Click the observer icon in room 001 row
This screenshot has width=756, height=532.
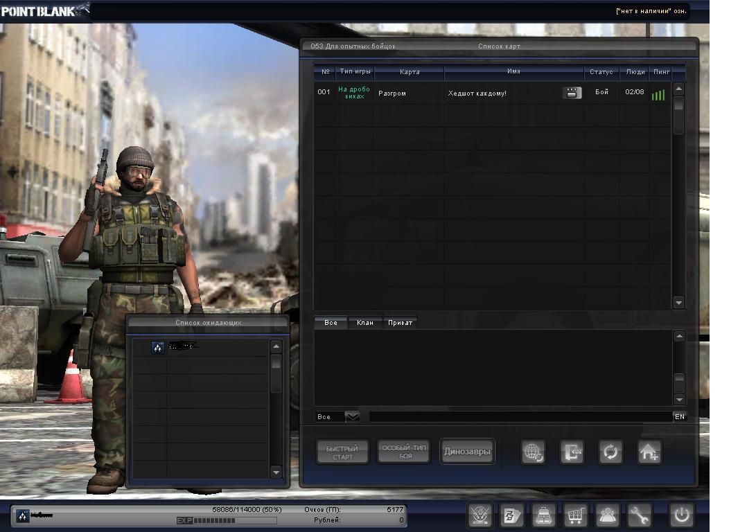[572, 93]
